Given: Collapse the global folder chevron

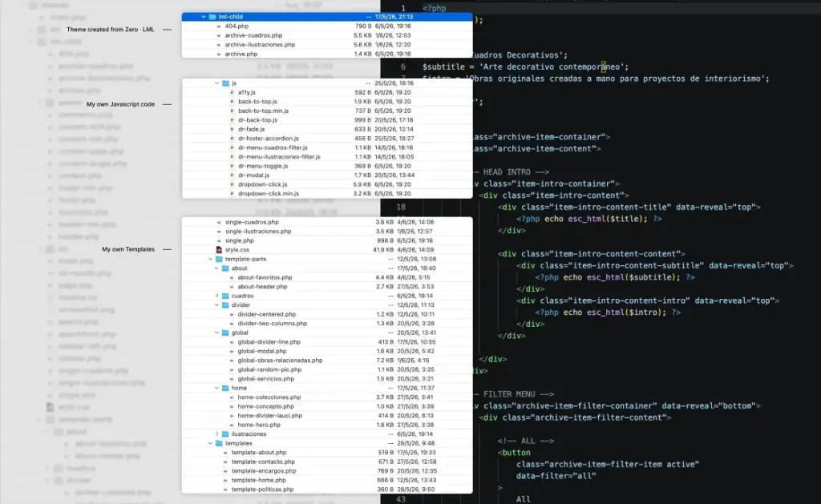Looking at the screenshot, I should (x=216, y=333).
